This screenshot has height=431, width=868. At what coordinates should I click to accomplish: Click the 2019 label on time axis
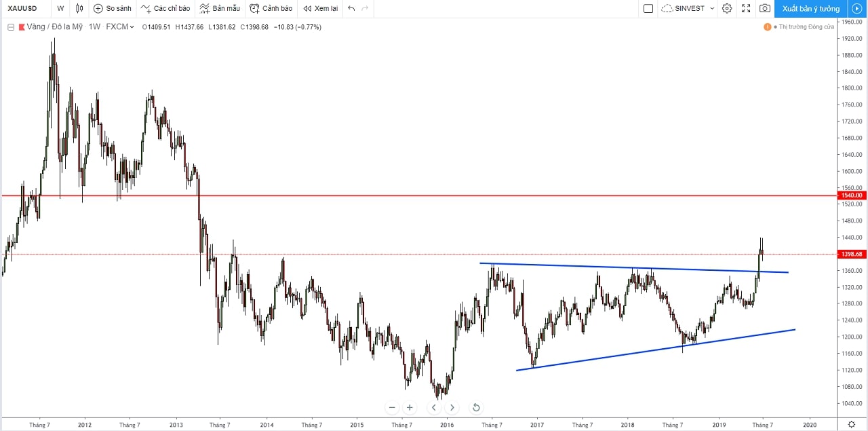tap(719, 425)
